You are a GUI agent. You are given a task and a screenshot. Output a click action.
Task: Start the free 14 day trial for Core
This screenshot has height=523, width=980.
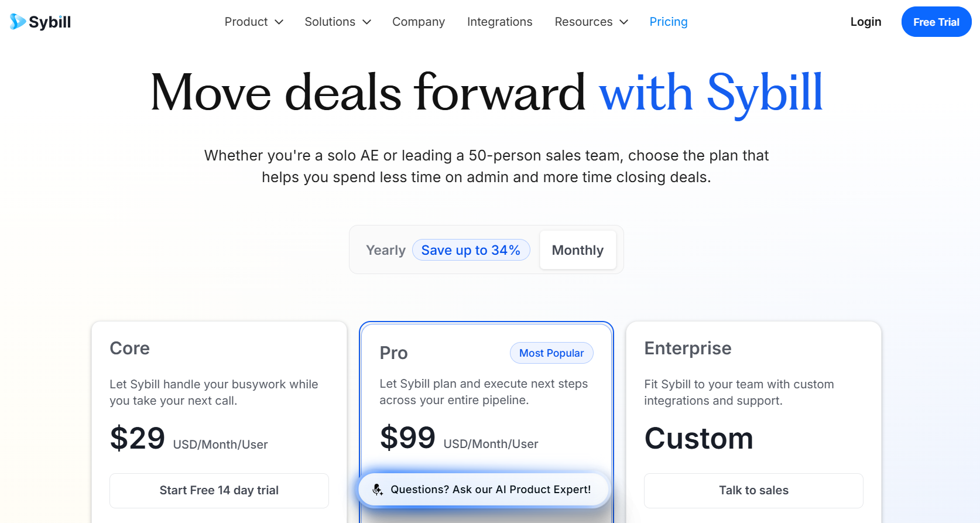(219, 490)
